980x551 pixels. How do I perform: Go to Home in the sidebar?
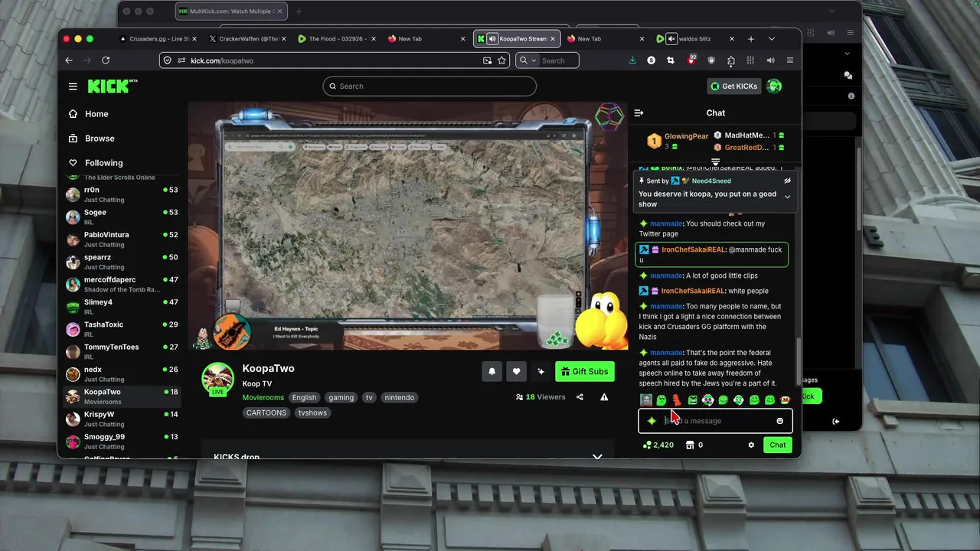point(96,114)
